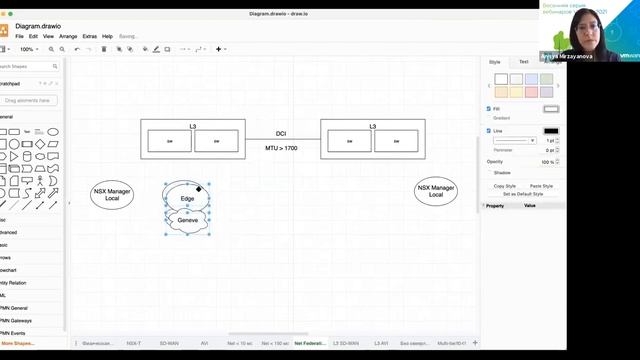This screenshot has width=640, height=360.
Task: Toggle the Gradient checkbox
Action: (489, 118)
